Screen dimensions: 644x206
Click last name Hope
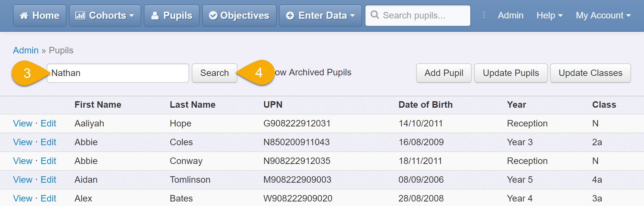[x=181, y=124]
